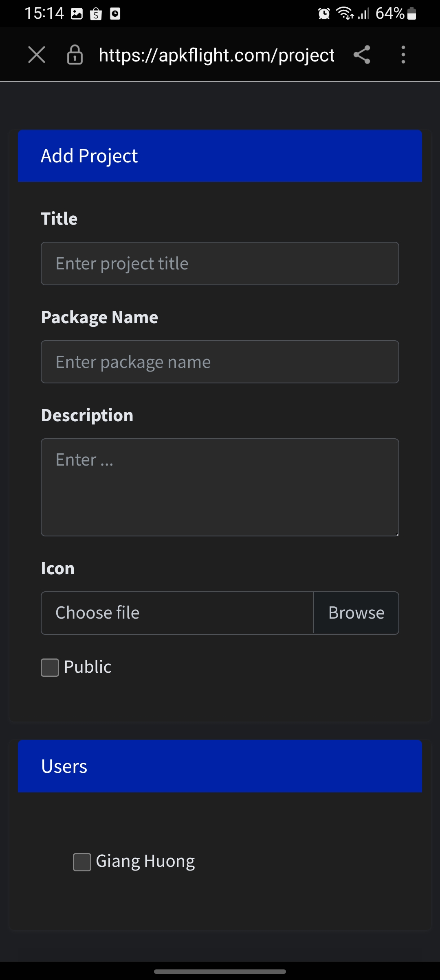Tap the padlock site security icon
The height and width of the screenshot is (980, 440).
(75, 55)
